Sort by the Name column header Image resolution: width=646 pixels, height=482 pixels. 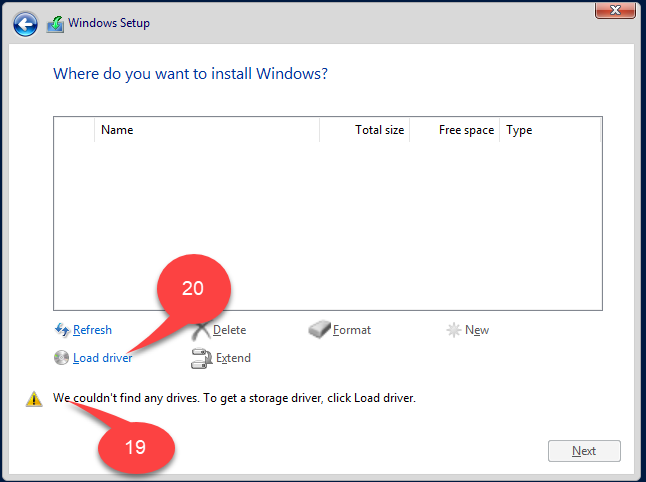coord(207,130)
